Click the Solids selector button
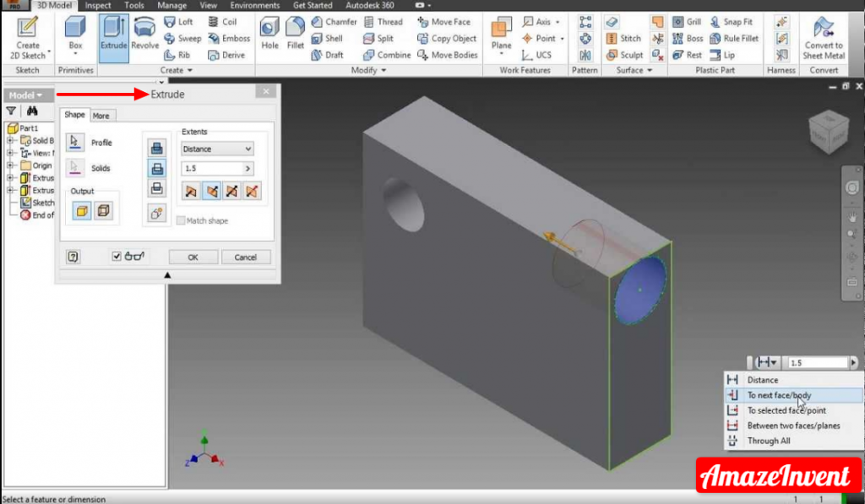Screen dimensions: 865x504 [x=75, y=168]
